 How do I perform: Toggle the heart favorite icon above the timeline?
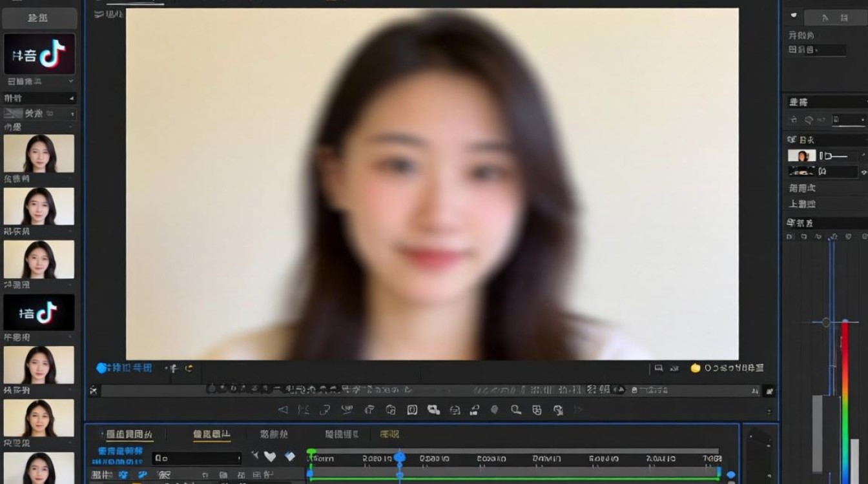point(269,456)
